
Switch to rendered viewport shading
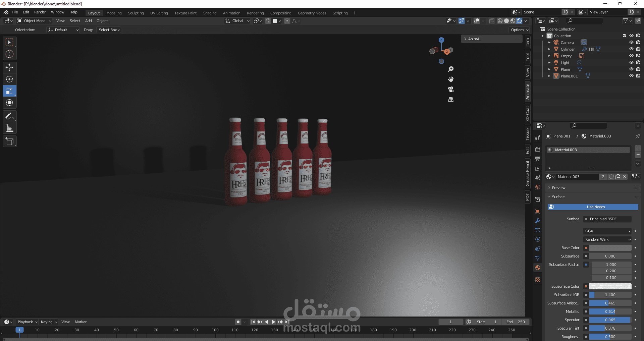[x=519, y=21]
